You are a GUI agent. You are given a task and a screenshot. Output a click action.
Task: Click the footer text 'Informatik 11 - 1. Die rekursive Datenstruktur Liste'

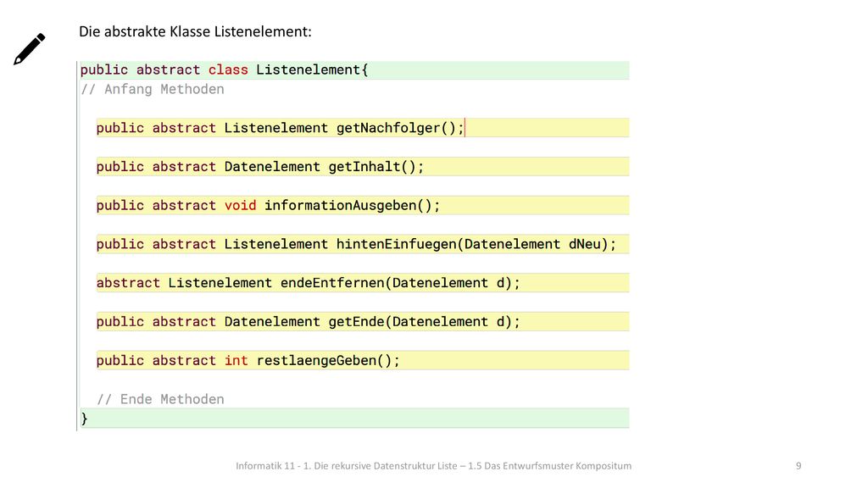pyautogui.click(x=347, y=466)
